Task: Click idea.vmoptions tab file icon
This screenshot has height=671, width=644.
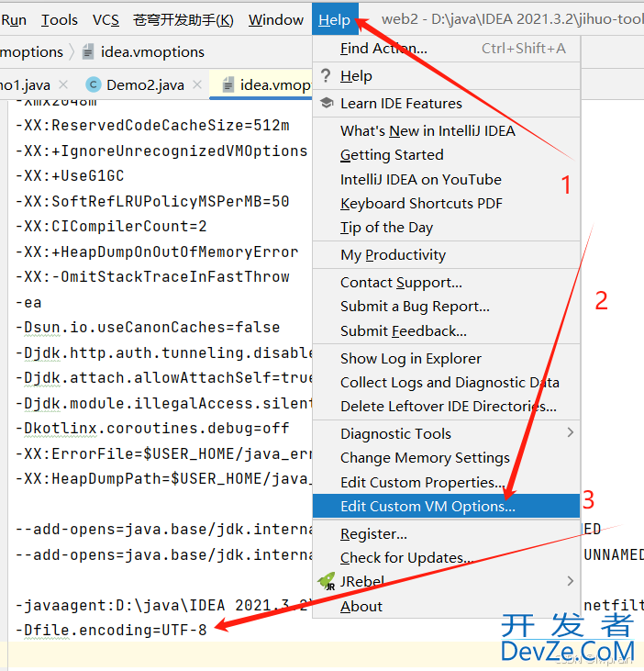Action: [228, 84]
